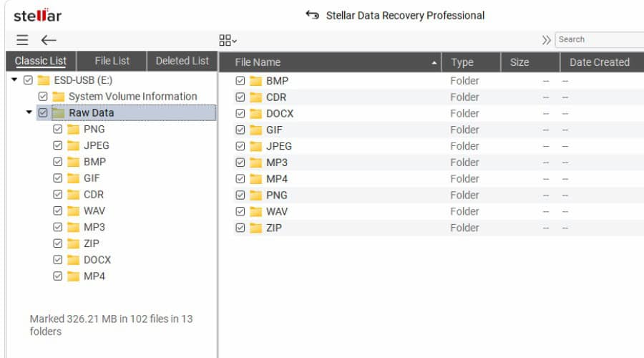The height and width of the screenshot is (358, 644).
Task: Collapse the Raw Data tree node
Action: tap(29, 112)
